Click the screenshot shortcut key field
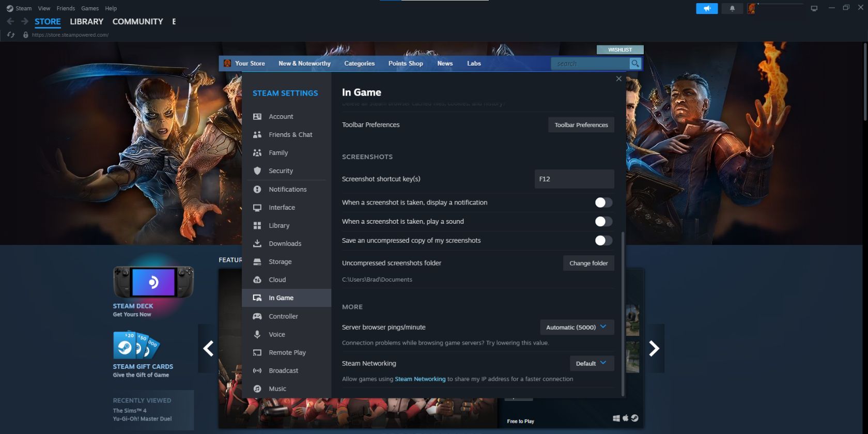Image resolution: width=868 pixels, height=434 pixels. (574, 179)
